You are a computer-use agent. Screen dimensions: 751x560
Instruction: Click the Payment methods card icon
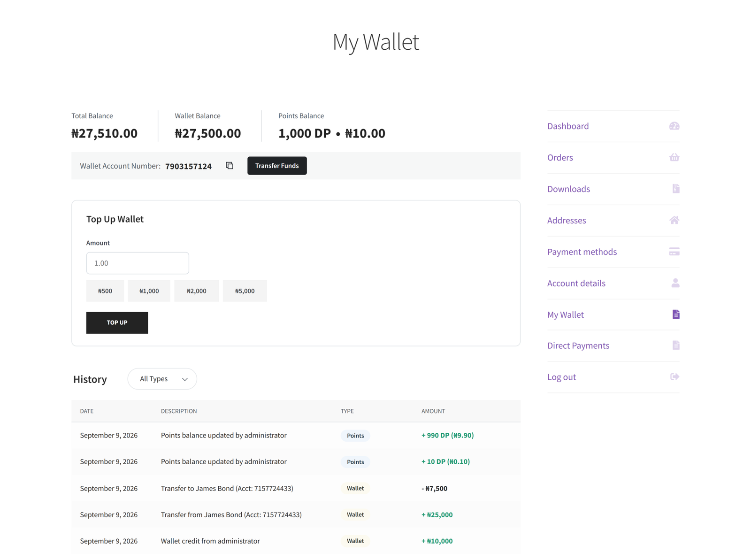point(674,252)
